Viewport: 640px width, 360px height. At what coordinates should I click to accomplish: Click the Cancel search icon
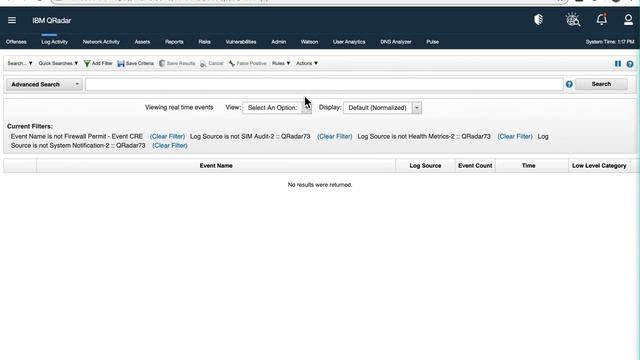click(x=203, y=64)
